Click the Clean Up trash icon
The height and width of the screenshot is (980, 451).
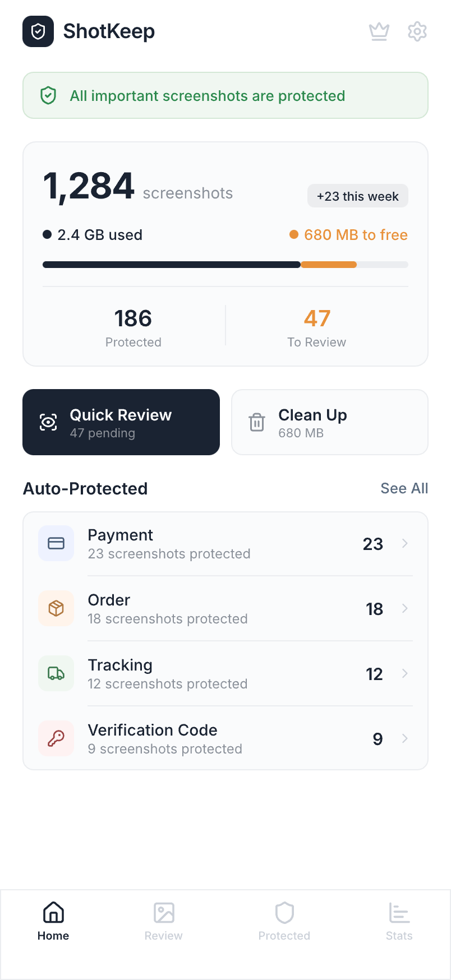click(257, 422)
